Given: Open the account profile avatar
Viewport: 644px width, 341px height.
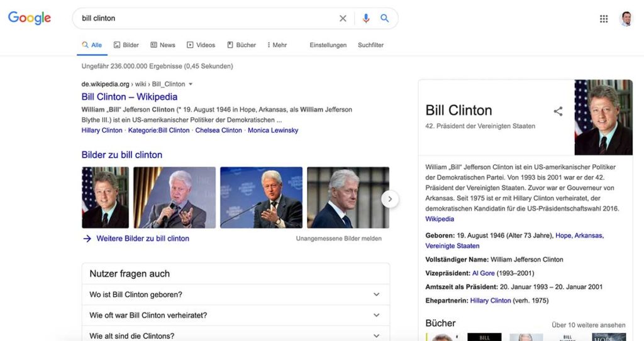Looking at the screenshot, I should 626,18.
